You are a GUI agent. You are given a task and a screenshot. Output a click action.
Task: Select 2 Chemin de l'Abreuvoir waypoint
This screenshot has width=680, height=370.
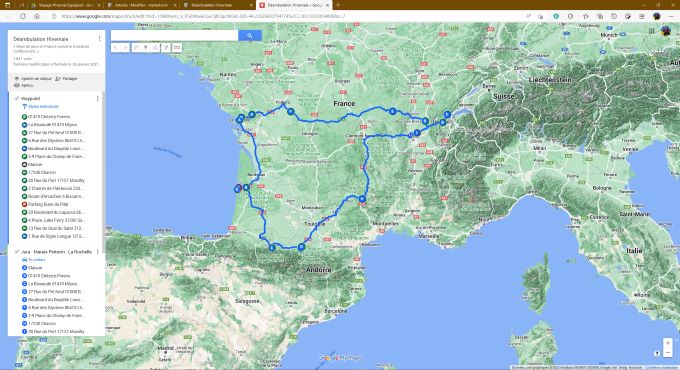point(56,189)
